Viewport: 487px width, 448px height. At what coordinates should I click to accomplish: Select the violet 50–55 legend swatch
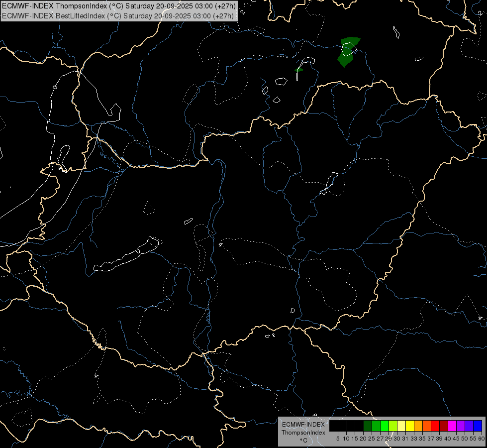469,426
